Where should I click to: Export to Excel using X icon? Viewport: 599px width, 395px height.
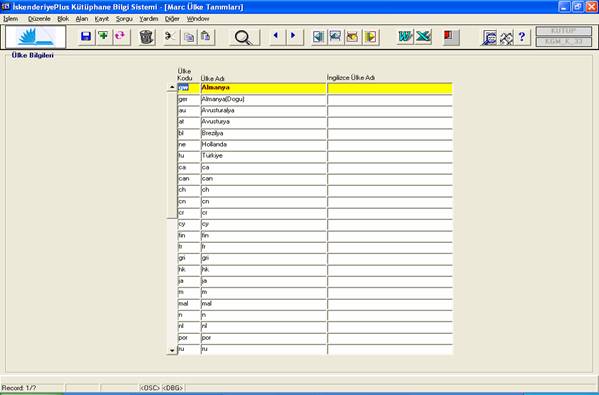click(423, 37)
